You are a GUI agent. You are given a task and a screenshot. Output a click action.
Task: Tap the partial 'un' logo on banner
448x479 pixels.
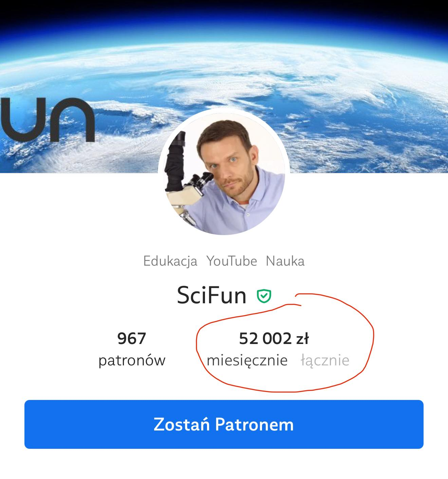(47, 119)
